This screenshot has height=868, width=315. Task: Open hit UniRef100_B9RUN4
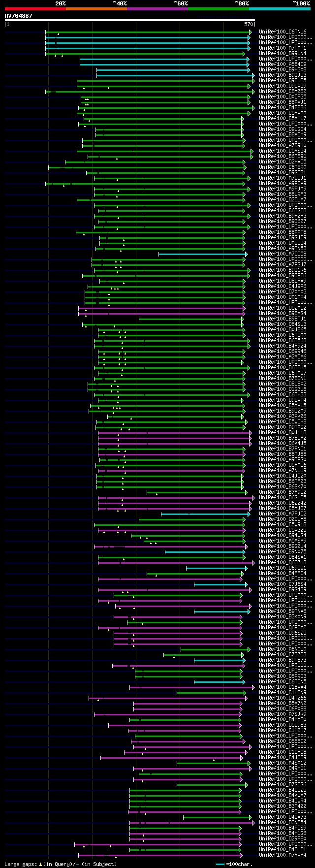click(283, 53)
